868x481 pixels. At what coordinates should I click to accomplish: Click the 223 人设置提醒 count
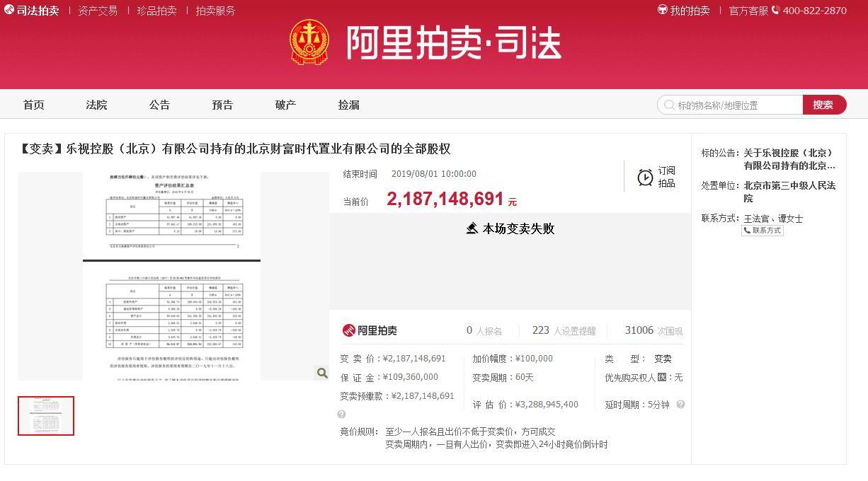(x=564, y=330)
